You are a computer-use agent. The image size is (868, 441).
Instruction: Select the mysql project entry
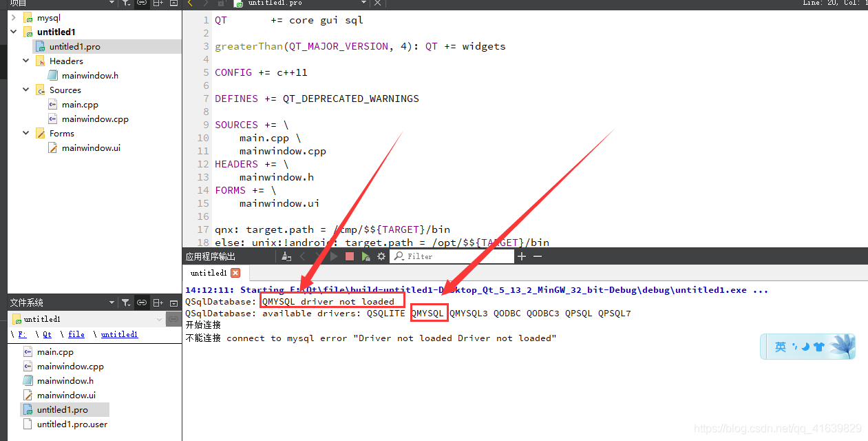tap(48, 18)
